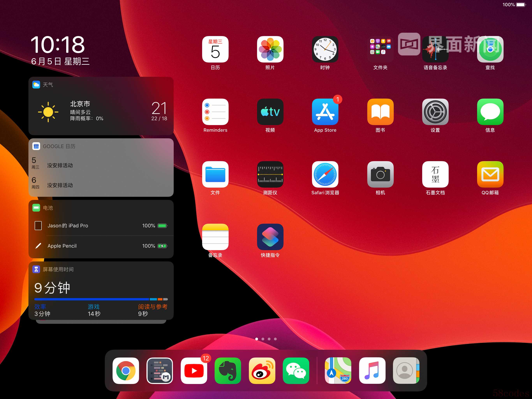Viewport: 532px width, 399px height.
Task: Open the Apple TV app (视频)
Action: click(x=270, y=112)
